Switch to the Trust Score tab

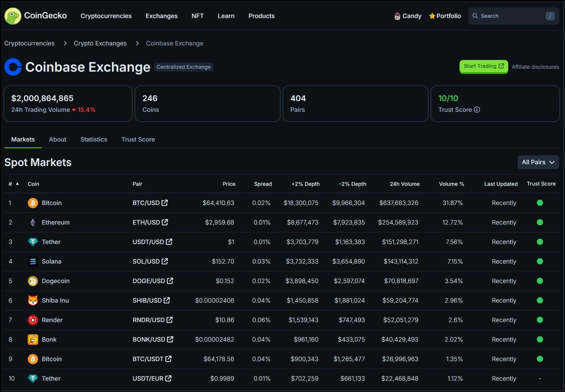tap(138, 140)
